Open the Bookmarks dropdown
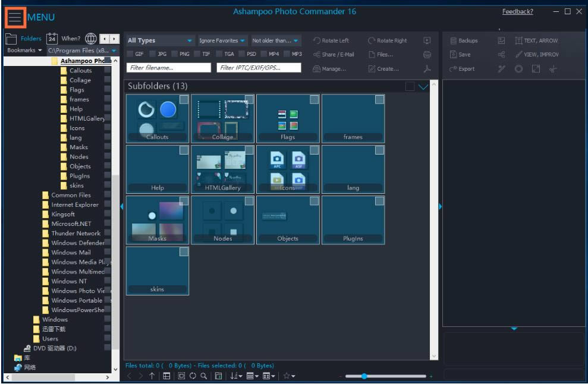Viewport: 588px width, 384px height. pyautogui.click(x=25, y=51)
